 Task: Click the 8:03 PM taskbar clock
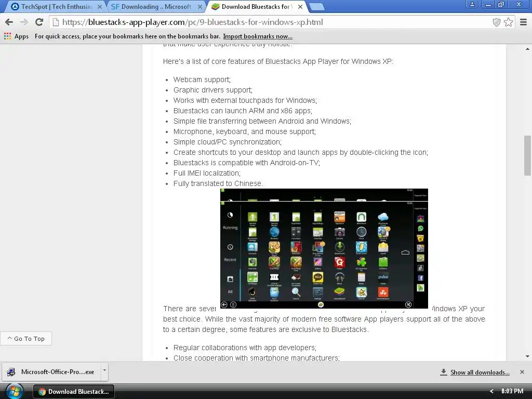[512, 391]
